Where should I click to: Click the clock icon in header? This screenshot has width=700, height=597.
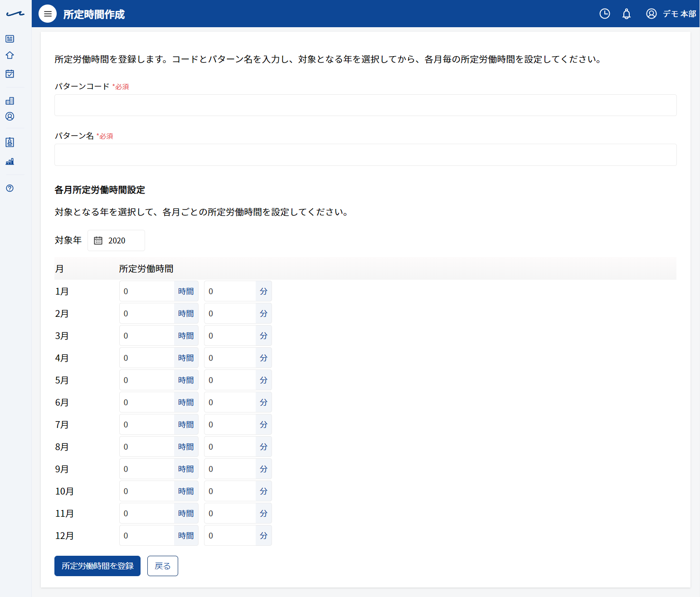click(x=604, y=14)
